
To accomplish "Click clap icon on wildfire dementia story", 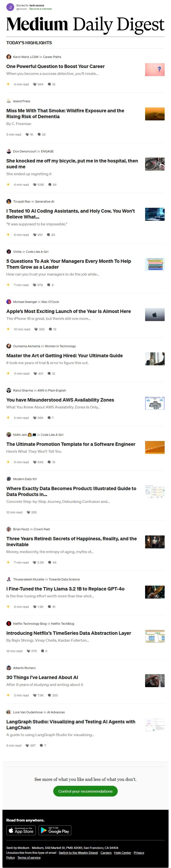I will coord(27,134).
